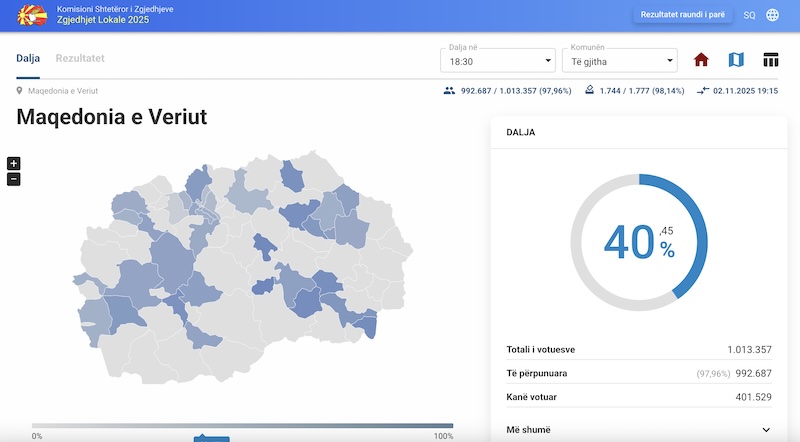Zoom in on the map
Screen dimensions: 800x442
(x=13, y=163)
